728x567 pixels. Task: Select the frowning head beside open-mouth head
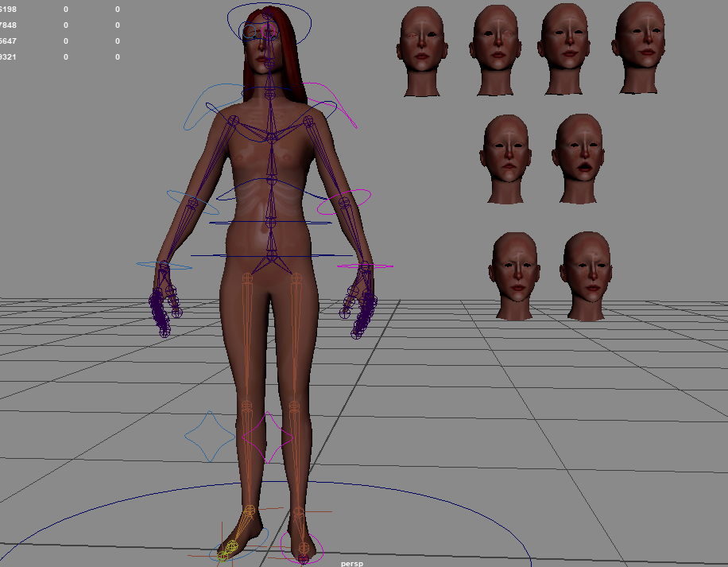click(x=505, y=159)
